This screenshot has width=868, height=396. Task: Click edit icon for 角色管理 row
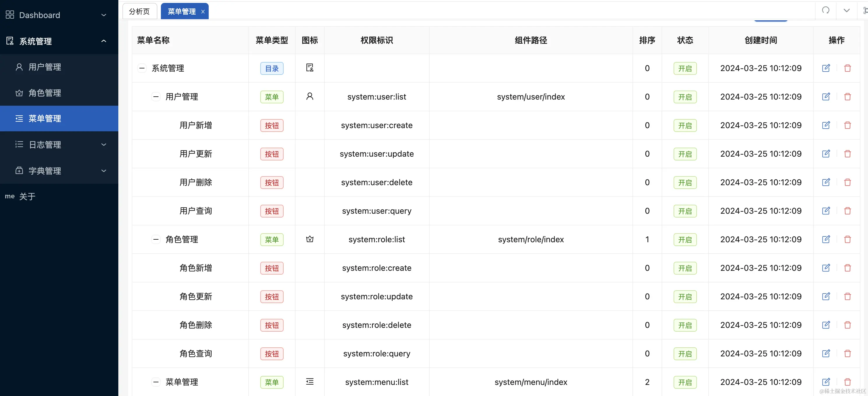[826, 239]
